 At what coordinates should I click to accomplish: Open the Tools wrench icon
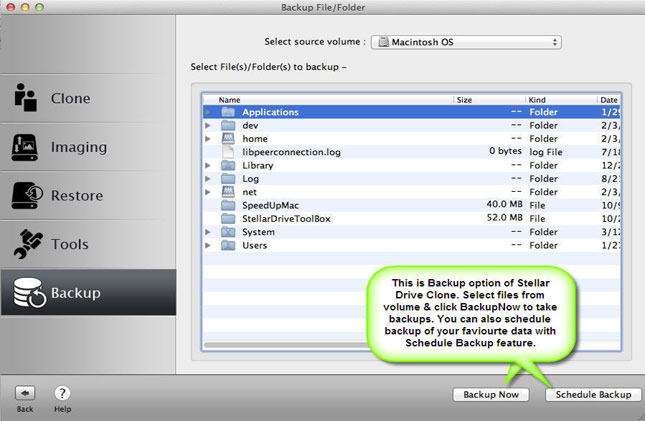pyautogui.click(x=28, y=244)
